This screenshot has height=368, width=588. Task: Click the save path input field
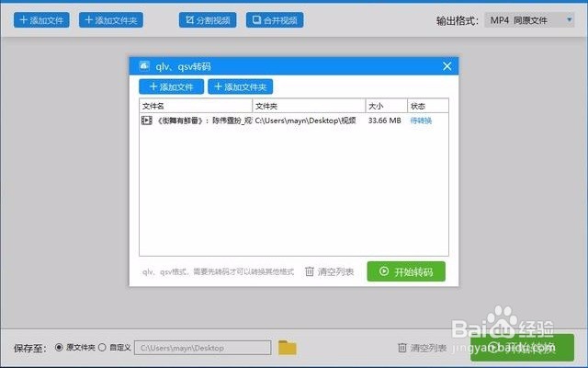tap(202, 348)
